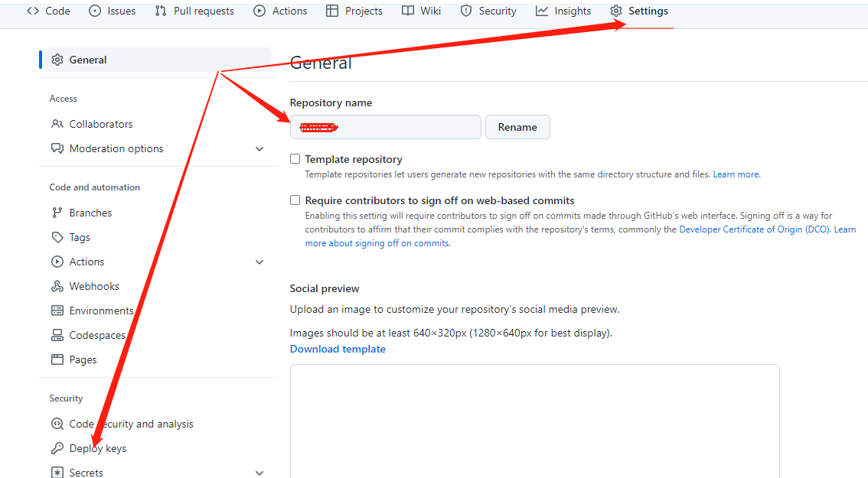Click the Environments server icon
Viewport: 868px width, 478px height.
point(57,311)
